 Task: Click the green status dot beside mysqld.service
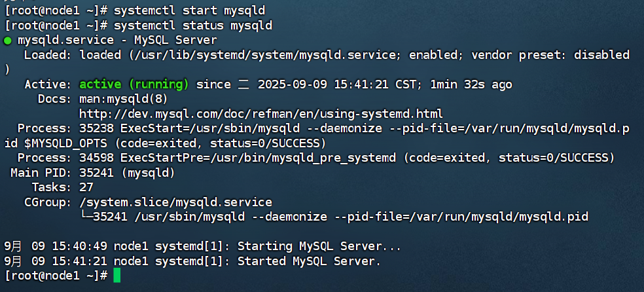click(7, 41)
